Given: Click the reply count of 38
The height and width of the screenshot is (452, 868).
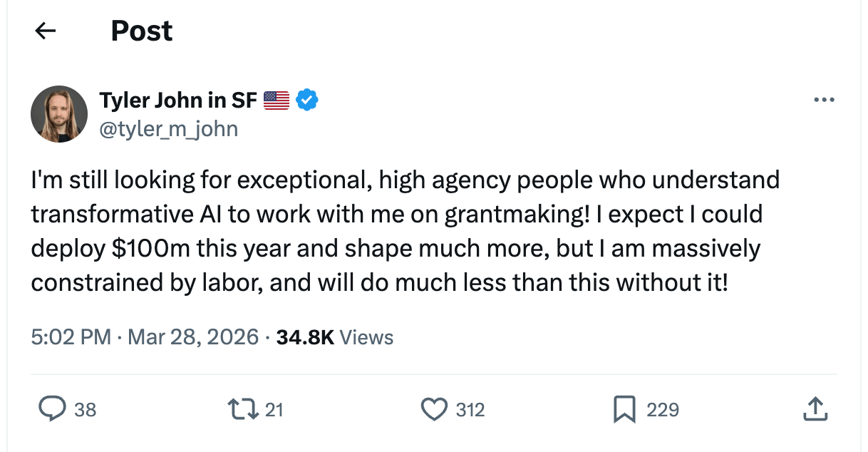Looking at the screenshot, I should tap(85, 409).
